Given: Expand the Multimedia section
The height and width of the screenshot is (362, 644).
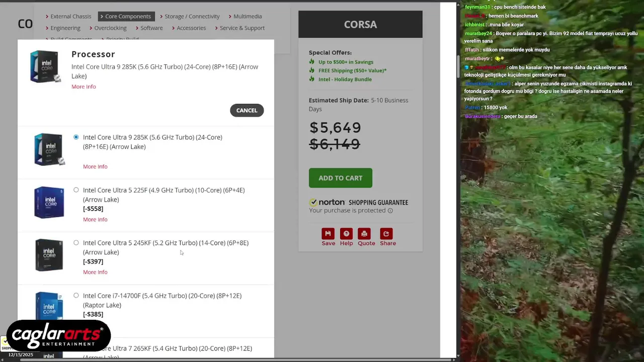Looking at the screenshot, I should pos(245,17).
